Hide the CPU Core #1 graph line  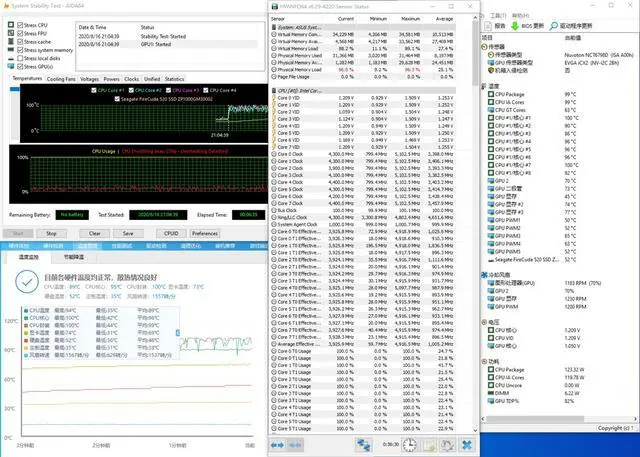tap(94, 90)
